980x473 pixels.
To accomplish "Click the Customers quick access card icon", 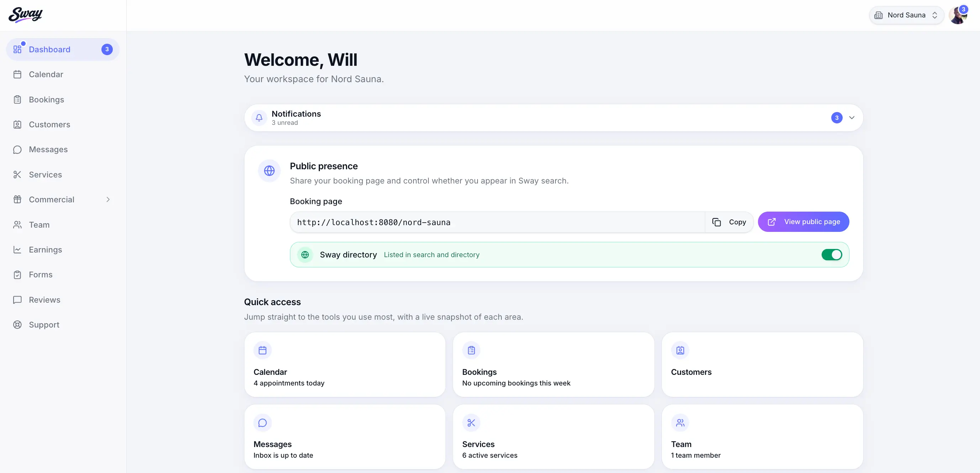I will tap(680, 350).
